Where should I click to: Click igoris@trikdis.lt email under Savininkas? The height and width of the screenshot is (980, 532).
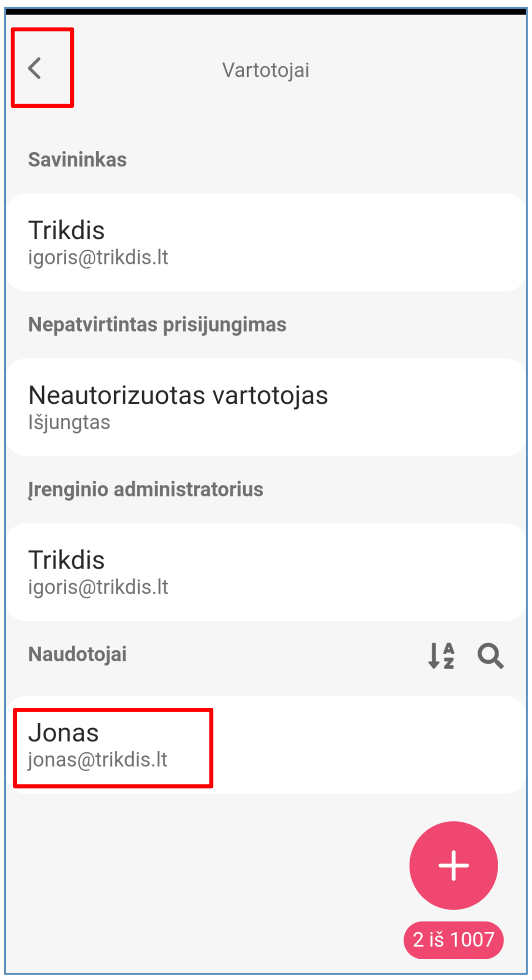click(x=98, y=258)
